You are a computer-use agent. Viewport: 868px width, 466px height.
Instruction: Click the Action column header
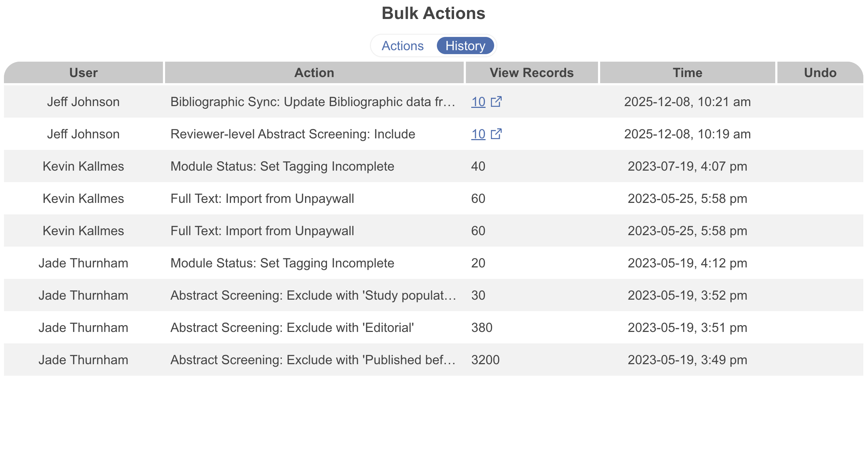pos(314,73)
